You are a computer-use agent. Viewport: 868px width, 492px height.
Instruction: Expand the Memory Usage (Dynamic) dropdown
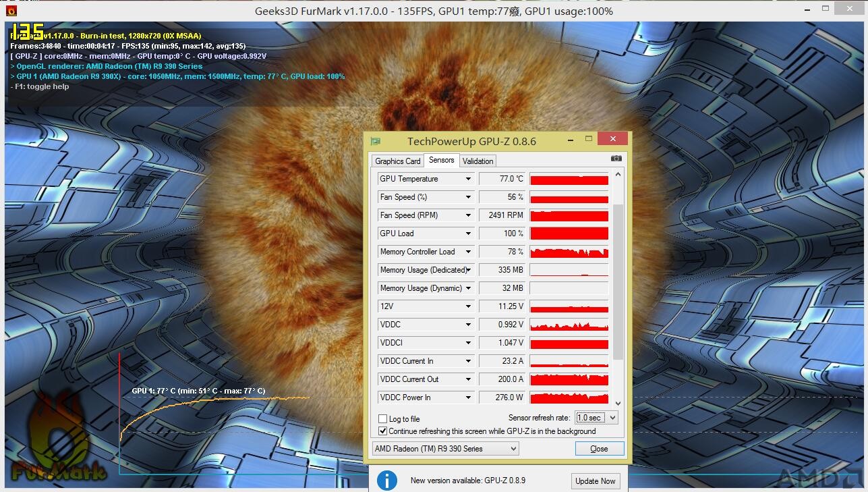468,288
